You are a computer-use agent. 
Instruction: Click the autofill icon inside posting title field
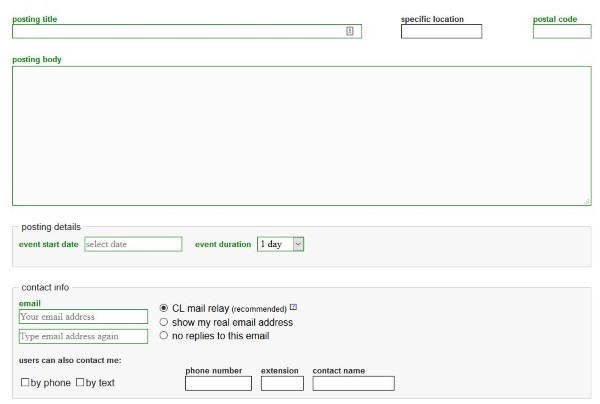click(350, 31)
